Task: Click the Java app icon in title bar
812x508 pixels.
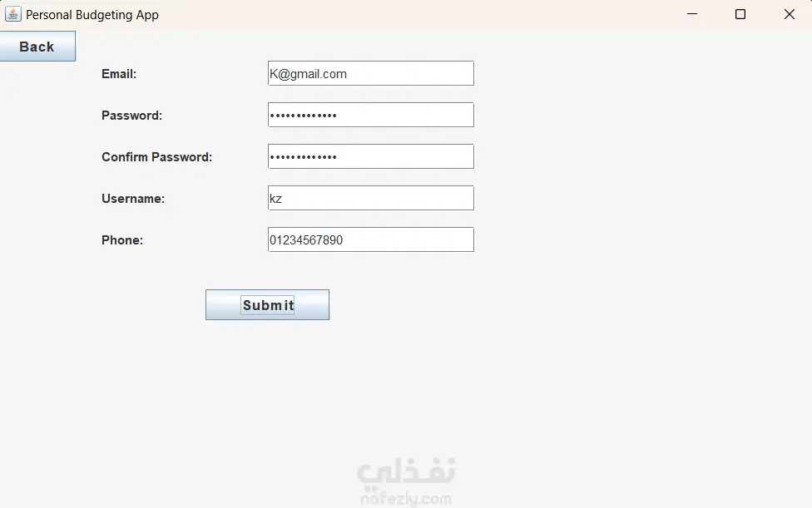Action: pyautogui.click(x=12, y=14)
